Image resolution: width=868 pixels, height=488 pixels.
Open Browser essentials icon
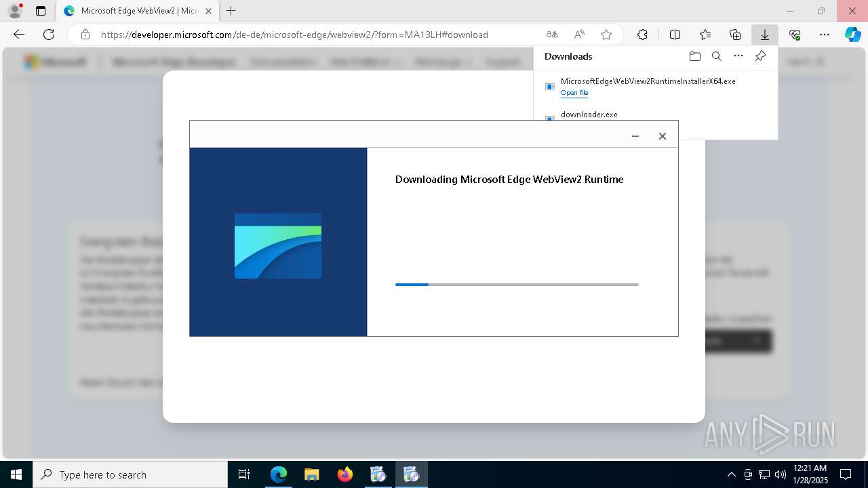click(795, 35)
